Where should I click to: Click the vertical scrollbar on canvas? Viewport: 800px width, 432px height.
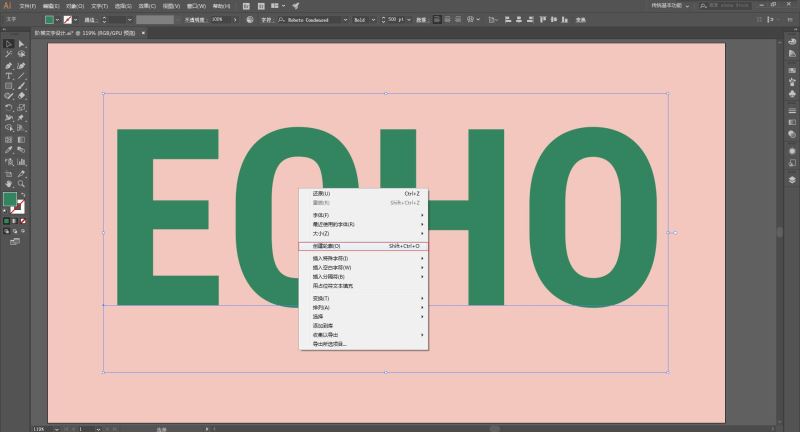click(780, 232)
